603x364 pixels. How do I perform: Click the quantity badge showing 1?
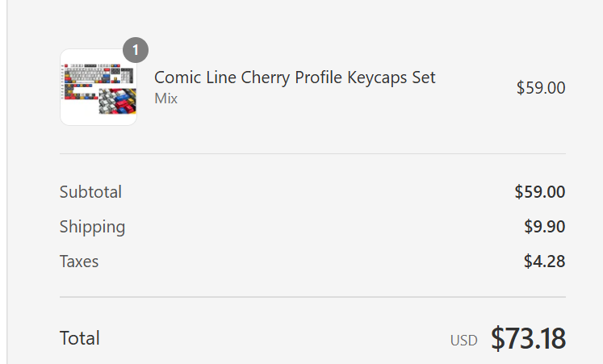click(136, 50)
